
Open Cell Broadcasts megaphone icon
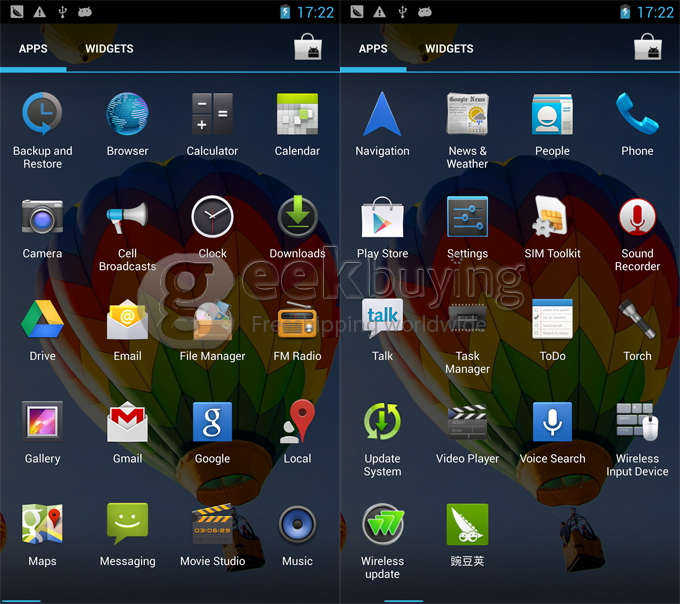(128, 216)
